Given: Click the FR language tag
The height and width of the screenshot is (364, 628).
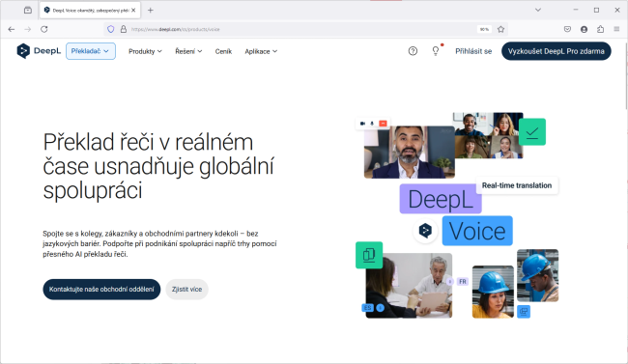Looking at the screenshot, I should (x=463, y=282).
